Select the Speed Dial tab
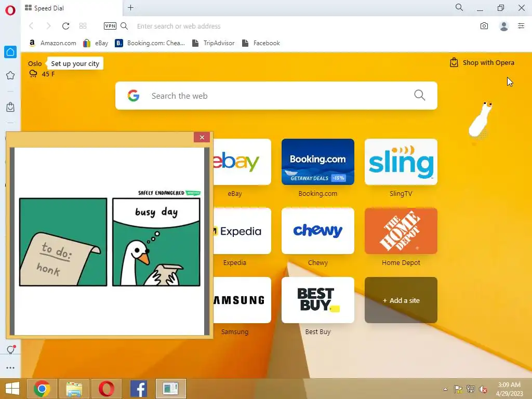Image resolution: width=532 pixels, height=399 pixels. click(x=72, y=8)
